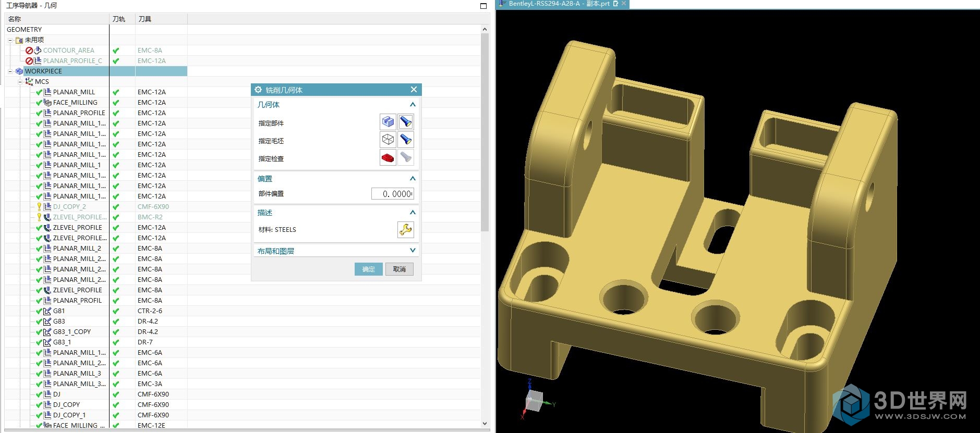Click the 材料: STEELS label in the dialog
Image resolution: width=980 pixels, height=433 pixels.
coord(277,230)
